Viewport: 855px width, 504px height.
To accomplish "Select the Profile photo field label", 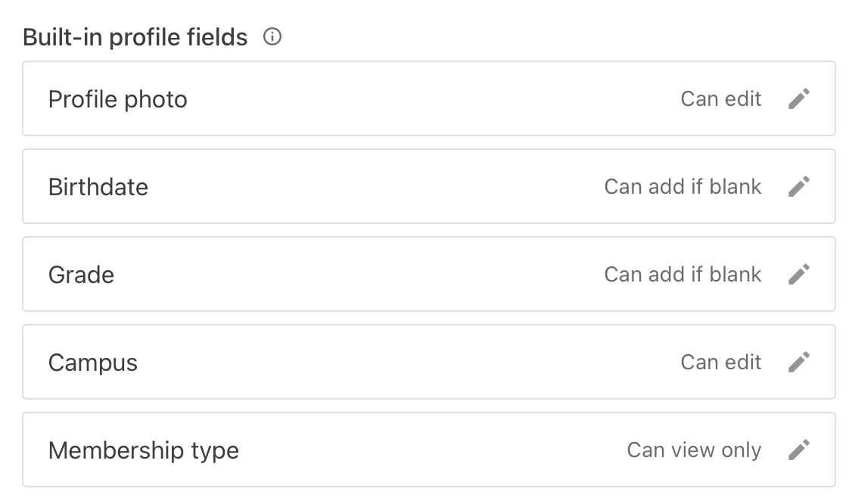I will 117,99.
